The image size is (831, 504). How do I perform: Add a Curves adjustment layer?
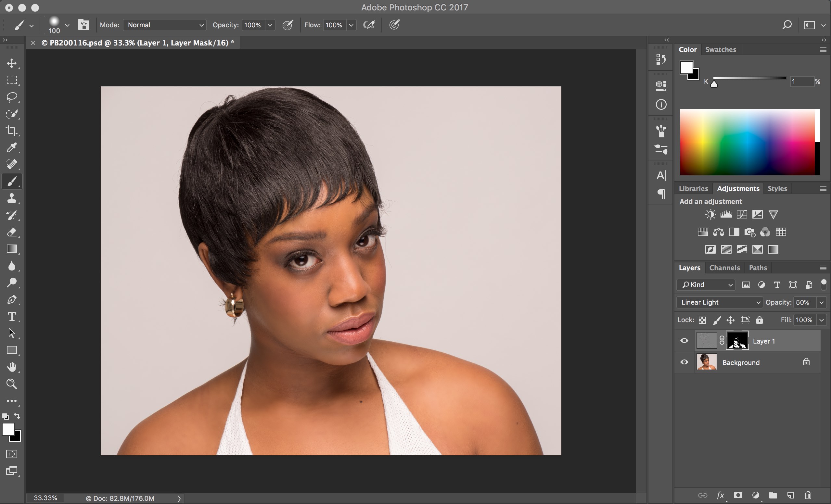[742, 214]
